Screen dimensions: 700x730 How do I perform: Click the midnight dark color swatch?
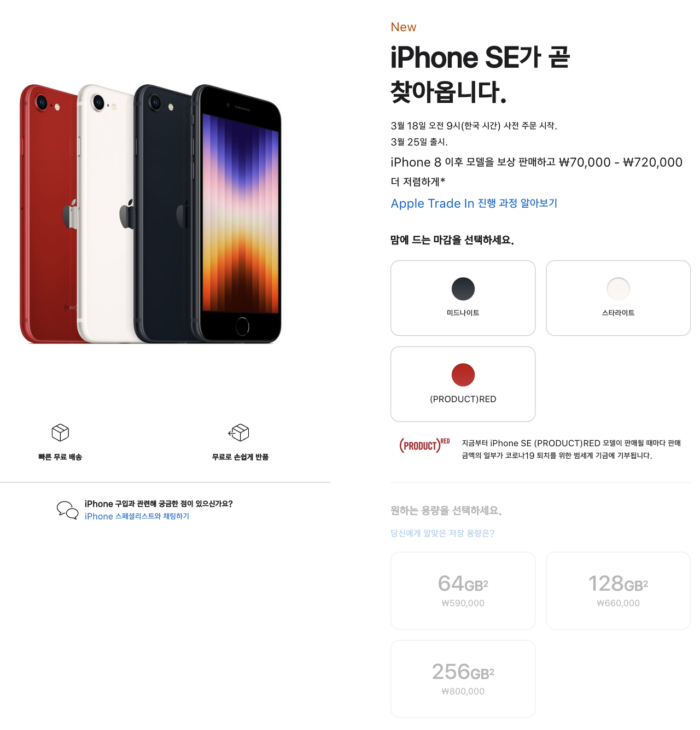point(463,289)
